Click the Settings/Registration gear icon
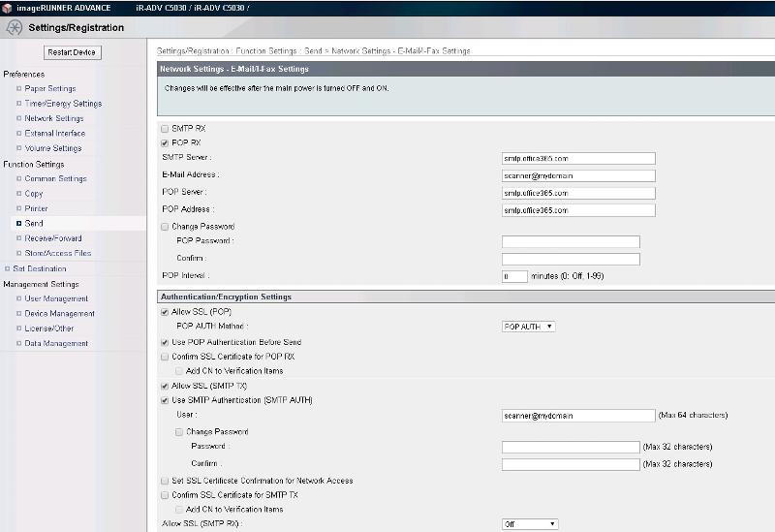 (14, 28)
